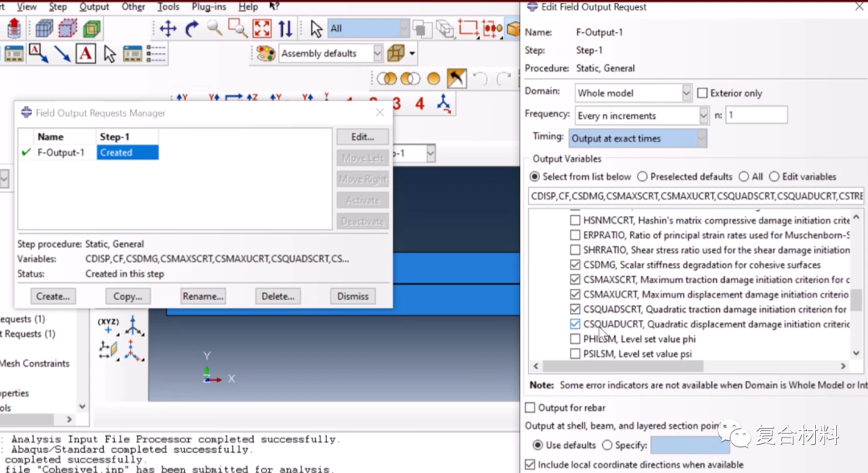Click the translucent cube display icon
Image resolution: width=868 pixels, height=473 pixels.
396,53
